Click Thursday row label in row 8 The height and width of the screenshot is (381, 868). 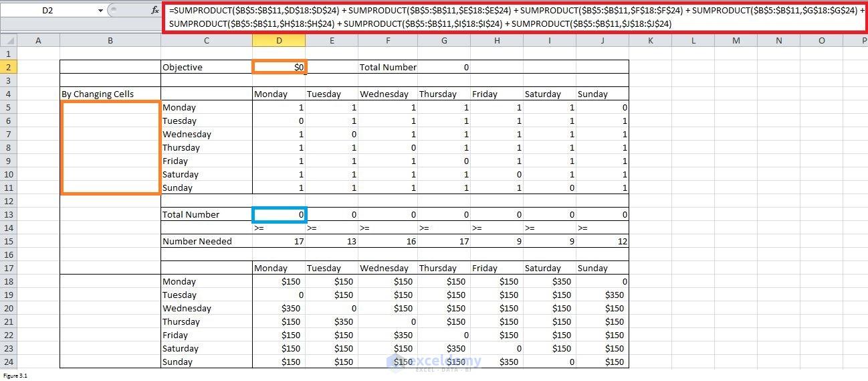tap(207, 147)
